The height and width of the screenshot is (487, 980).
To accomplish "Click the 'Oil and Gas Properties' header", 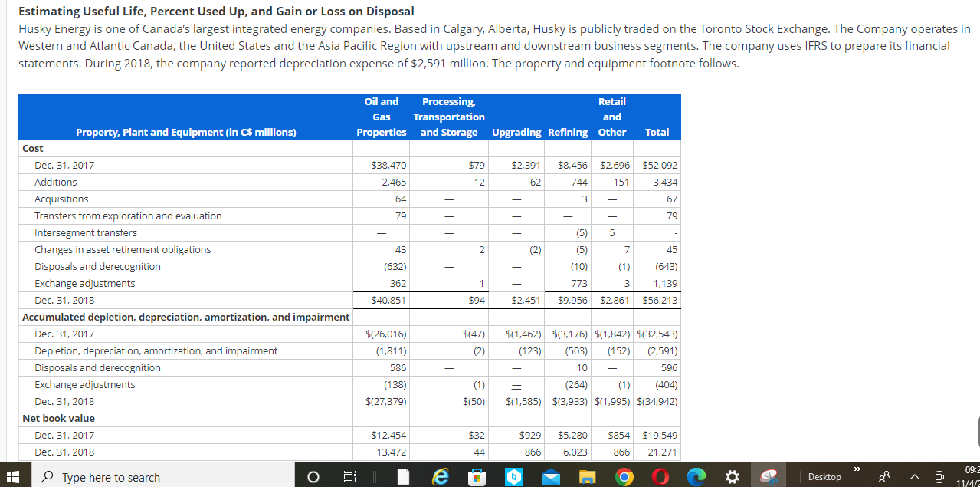I will 382,117.
